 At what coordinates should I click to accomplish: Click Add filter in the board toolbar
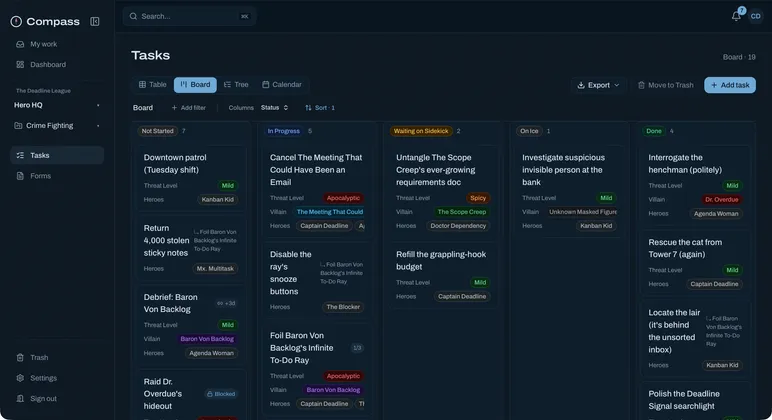[x=189, y=107]
